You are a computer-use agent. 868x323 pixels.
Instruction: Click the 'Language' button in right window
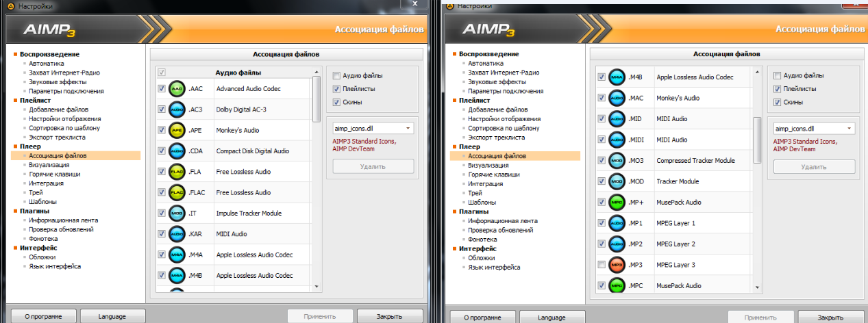(x=552, y=318)
